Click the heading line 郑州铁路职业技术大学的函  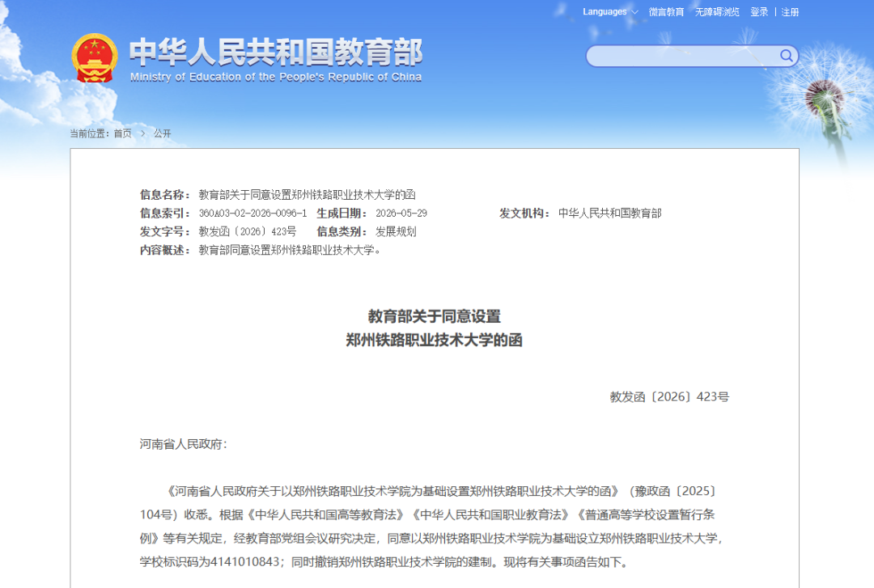coord(435,340)
